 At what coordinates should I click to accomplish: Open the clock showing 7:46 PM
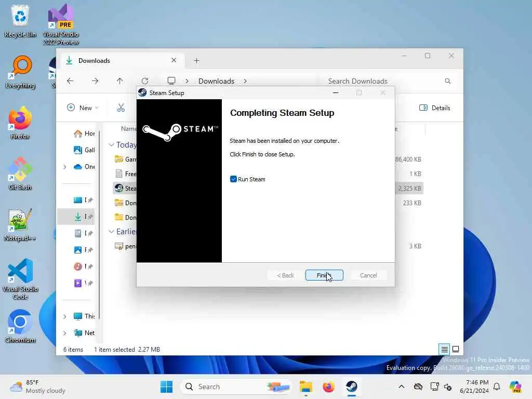click(474, 387)
